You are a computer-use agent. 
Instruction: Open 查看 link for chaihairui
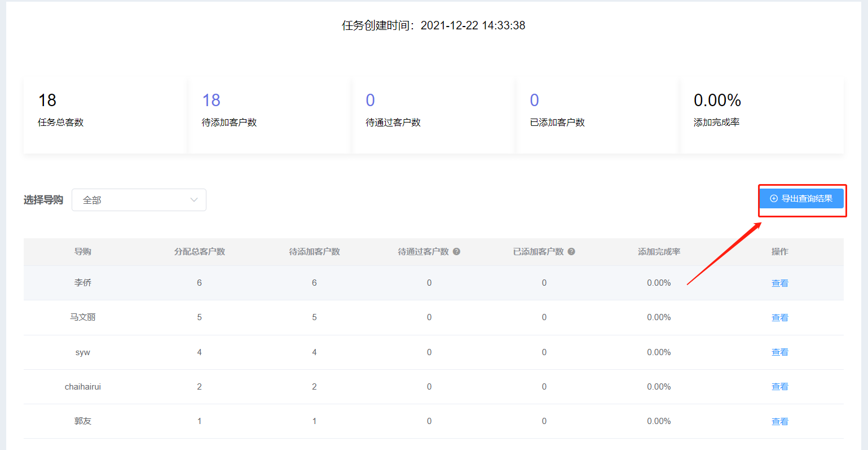[x=780, y=387]
